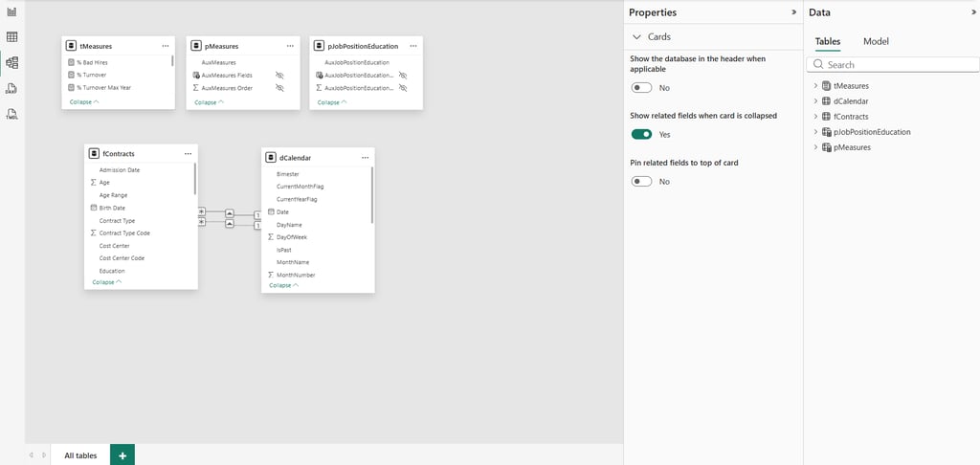Unhide second hidden AuxJobPositionEducation column
Viewport: 980px width, 465px height.
point(403,88)
